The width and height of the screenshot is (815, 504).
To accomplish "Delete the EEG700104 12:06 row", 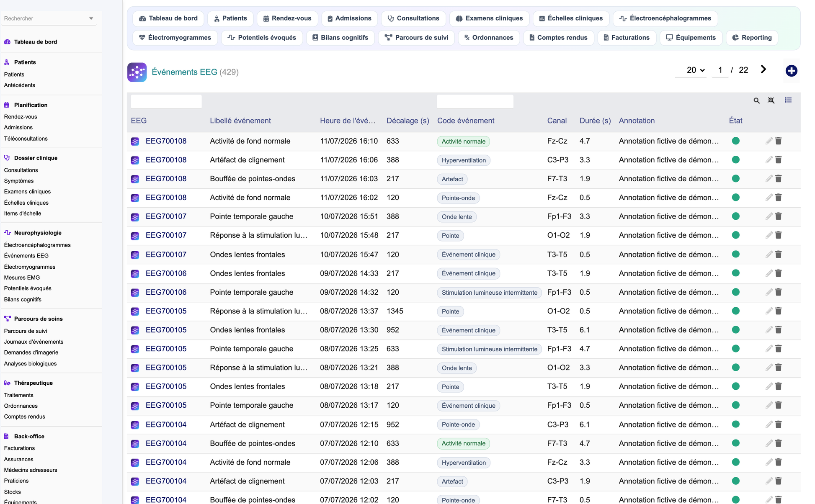I will coord(779,462).
